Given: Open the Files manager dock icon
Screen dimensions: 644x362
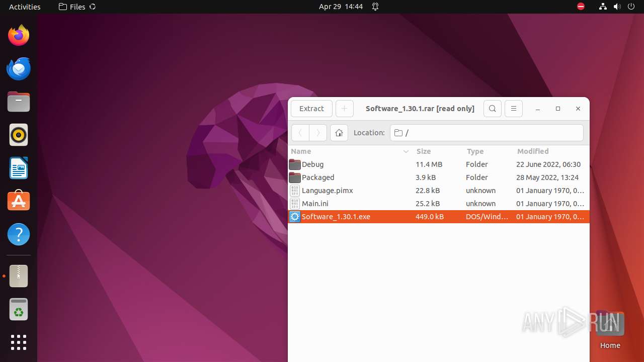Looking at the screenshot, I should click(x=19, y=102).
